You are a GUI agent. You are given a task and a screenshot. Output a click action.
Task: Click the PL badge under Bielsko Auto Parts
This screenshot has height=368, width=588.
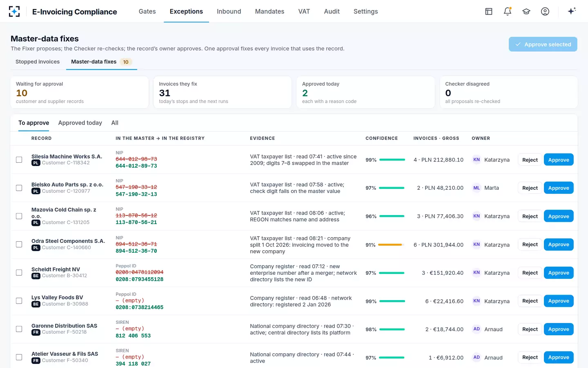pyautogui.click(x=36, y=191)
